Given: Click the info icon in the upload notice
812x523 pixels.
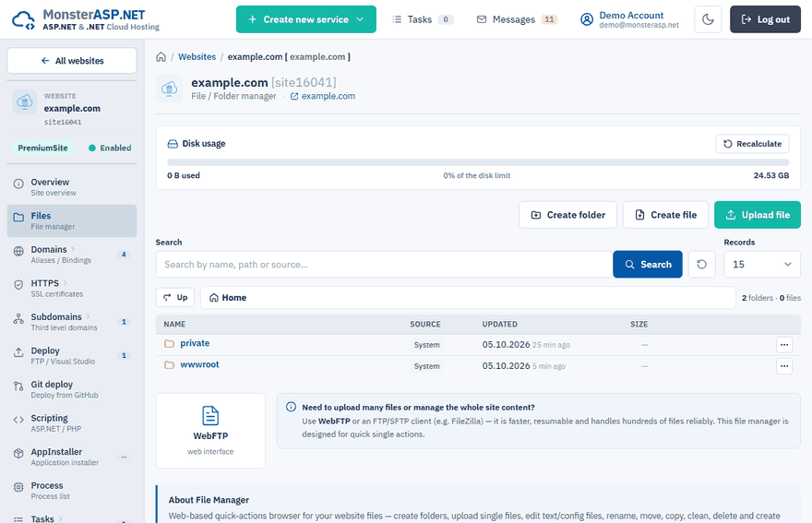Looking at the screenshot, I should point(291,407).
